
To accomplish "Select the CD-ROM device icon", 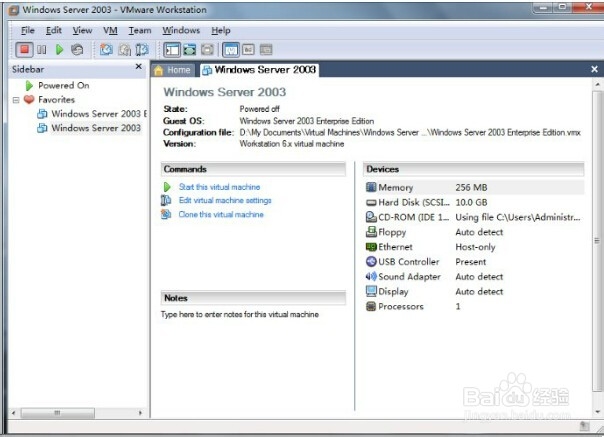I will point(371,217).
